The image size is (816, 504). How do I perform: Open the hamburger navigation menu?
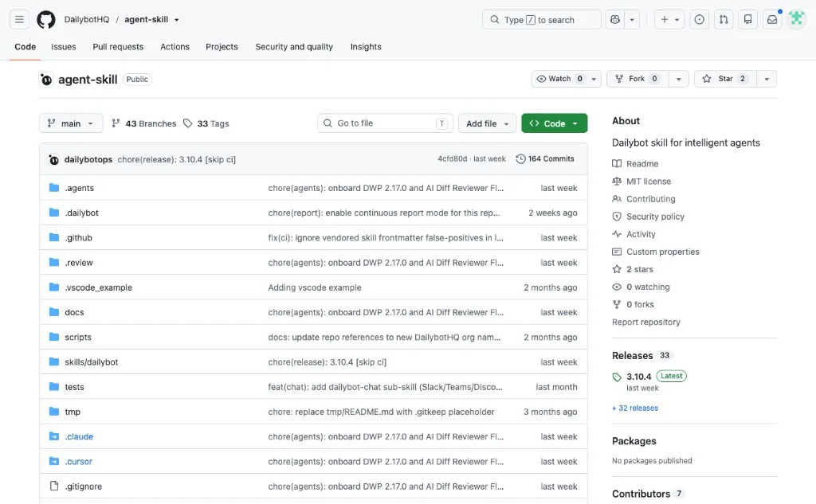(x=19, y=20)
